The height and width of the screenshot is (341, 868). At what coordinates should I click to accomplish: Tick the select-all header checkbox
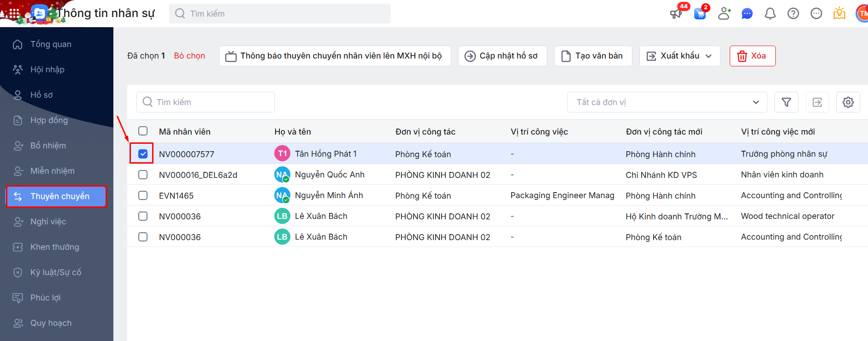[x=143, y=131]
